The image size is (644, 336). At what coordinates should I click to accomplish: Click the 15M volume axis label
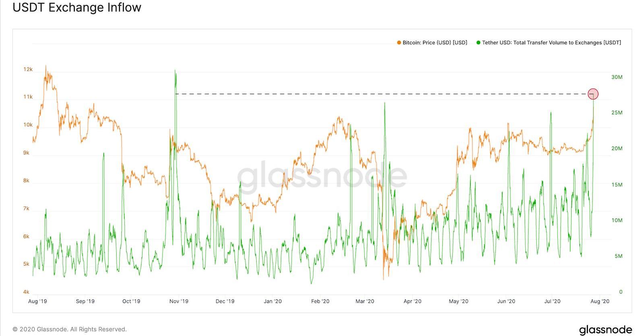tap(617, 185)
